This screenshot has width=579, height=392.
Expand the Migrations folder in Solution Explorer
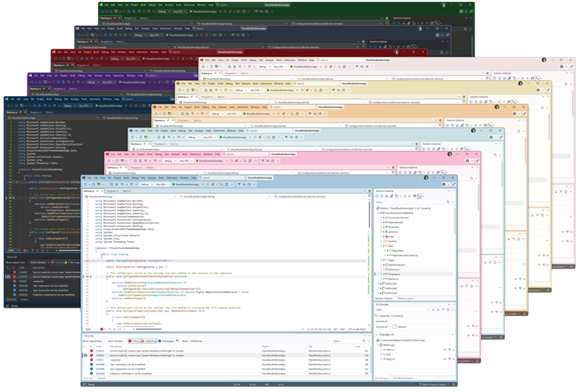point(385,250)
